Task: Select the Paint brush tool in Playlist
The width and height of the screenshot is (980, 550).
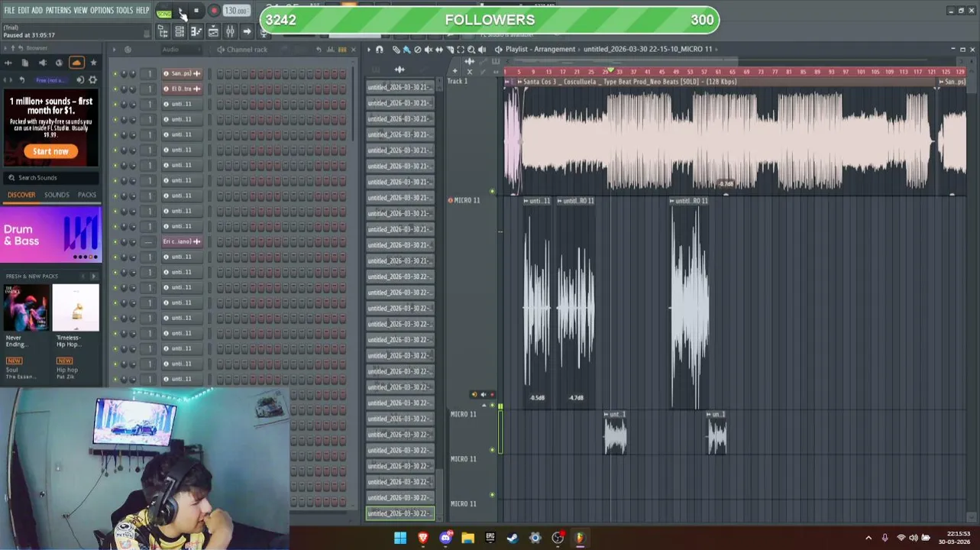Action: tap(406, 49)
